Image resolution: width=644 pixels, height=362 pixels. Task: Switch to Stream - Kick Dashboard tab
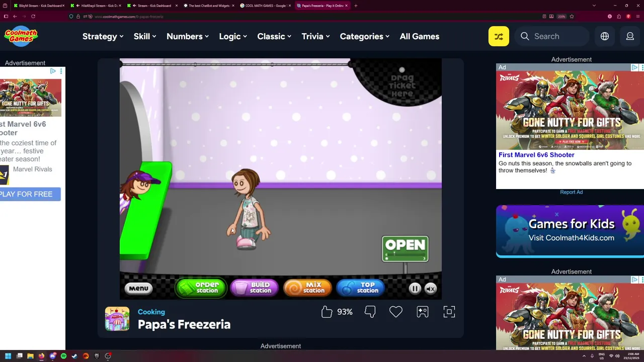click(x=152, y=6)
